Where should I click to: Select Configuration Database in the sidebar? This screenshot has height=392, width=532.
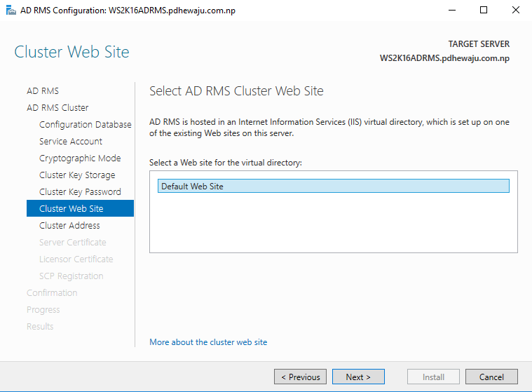[85, 125]
